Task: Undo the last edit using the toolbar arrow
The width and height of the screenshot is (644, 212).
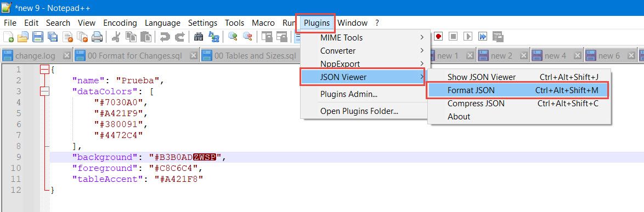Action: tap(165, 37)
